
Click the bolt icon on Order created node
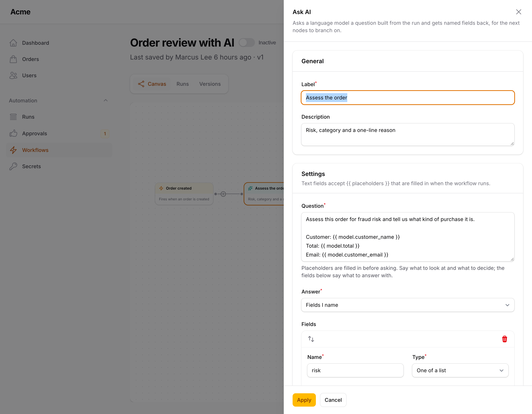161,188
